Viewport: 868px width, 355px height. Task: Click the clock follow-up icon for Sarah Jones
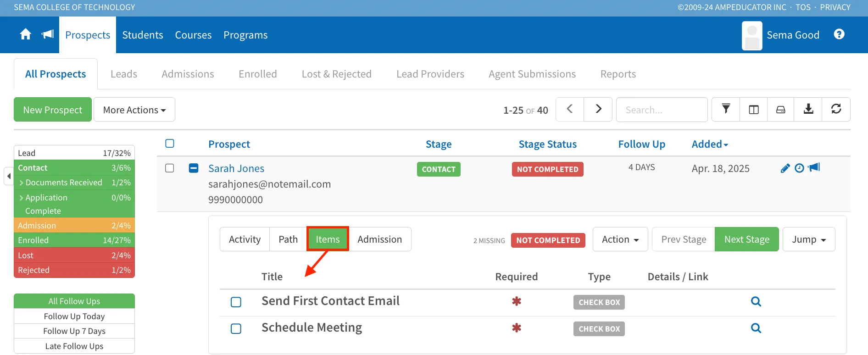coord(799,168)
